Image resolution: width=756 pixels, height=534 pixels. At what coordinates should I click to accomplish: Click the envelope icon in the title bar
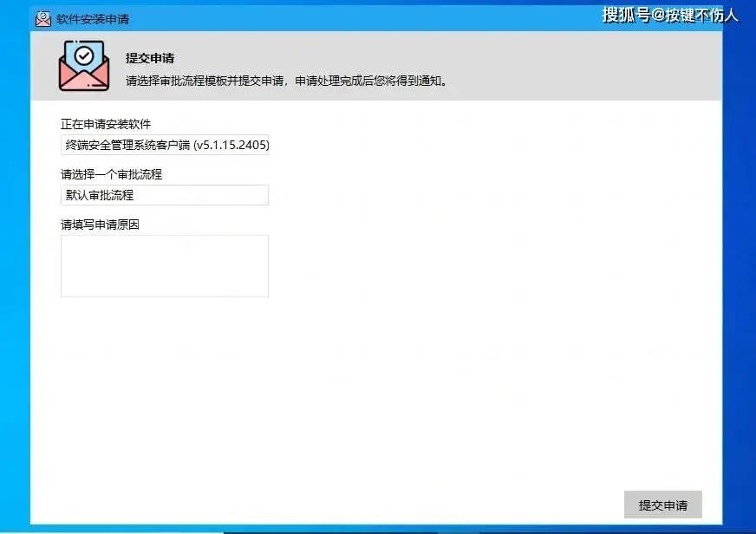click(x=41, y=17)
